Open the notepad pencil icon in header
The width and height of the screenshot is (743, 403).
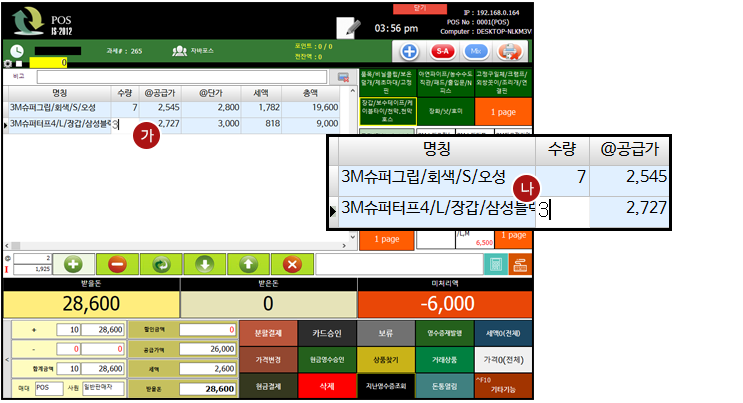[349, 27]
